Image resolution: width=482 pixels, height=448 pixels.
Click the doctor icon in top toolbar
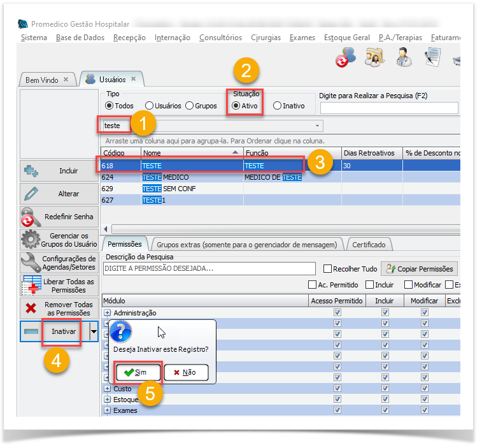403,57
